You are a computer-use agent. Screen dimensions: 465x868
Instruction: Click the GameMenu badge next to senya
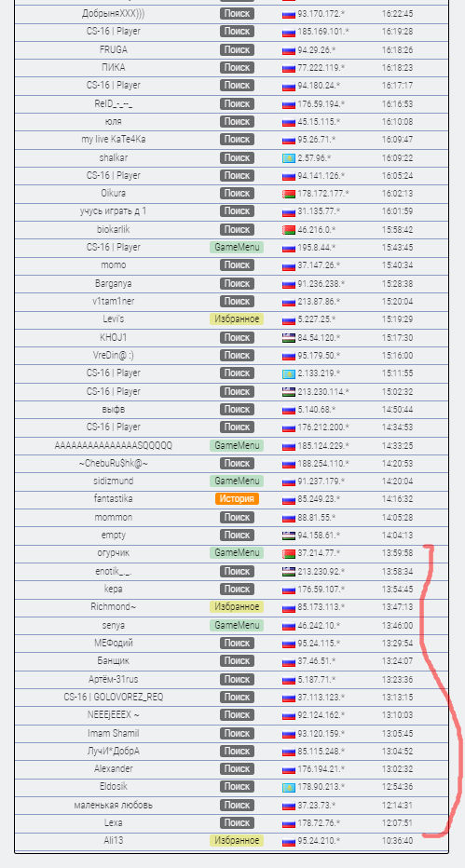[x=237, y=625]
